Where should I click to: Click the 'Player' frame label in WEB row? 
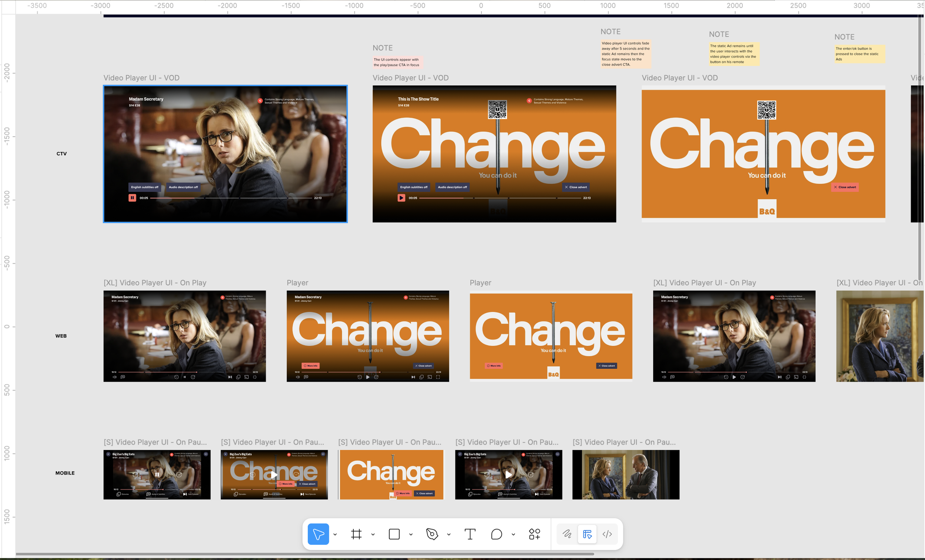coord(297,283)
